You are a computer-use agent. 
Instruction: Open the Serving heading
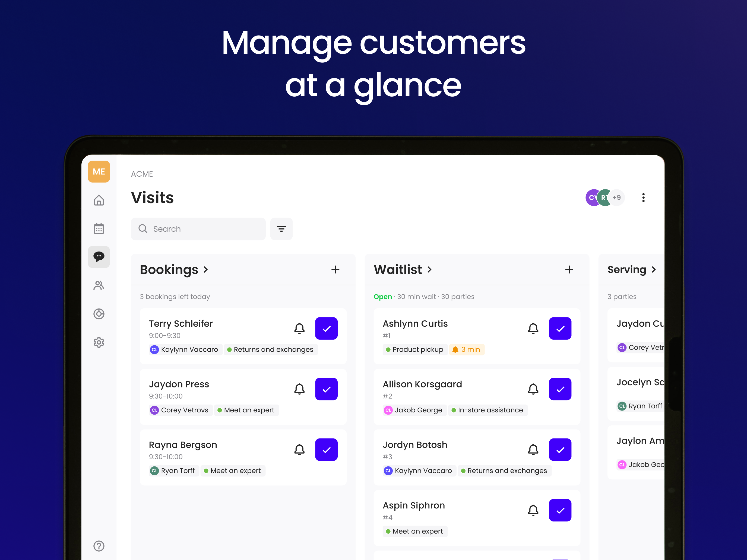pos(627,270)
